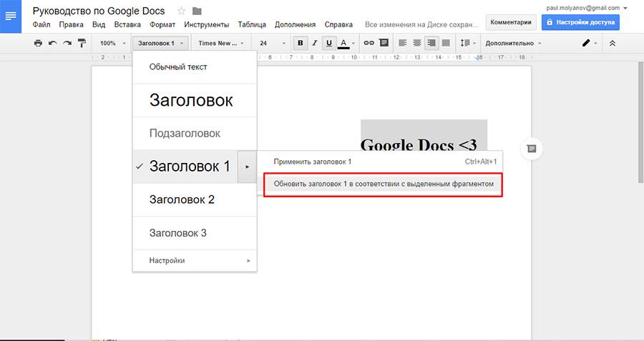Screen dimensions: 644x341
Task: Star the document title
Action: (x=181, y=11)
